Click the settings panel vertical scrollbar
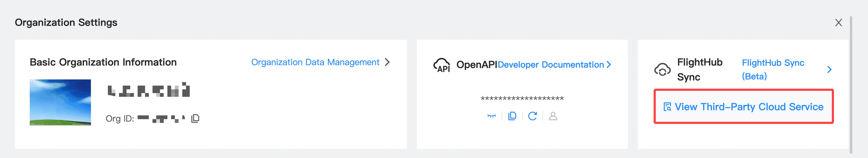868x158 pixels. pos(851,85)
